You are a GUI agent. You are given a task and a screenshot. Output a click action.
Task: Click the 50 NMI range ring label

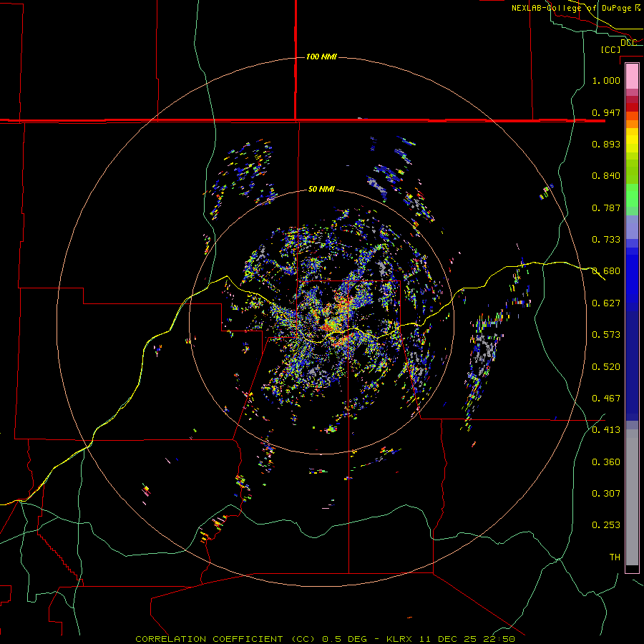321,189
